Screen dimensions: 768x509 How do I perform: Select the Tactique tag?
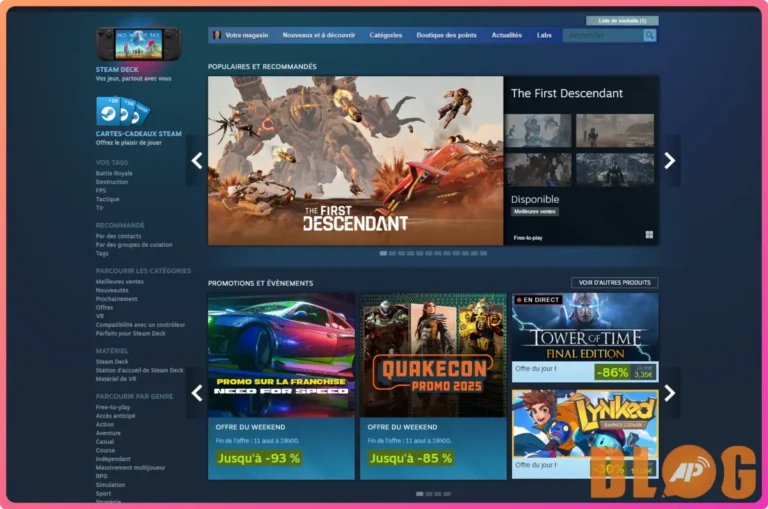coord(108,199)
